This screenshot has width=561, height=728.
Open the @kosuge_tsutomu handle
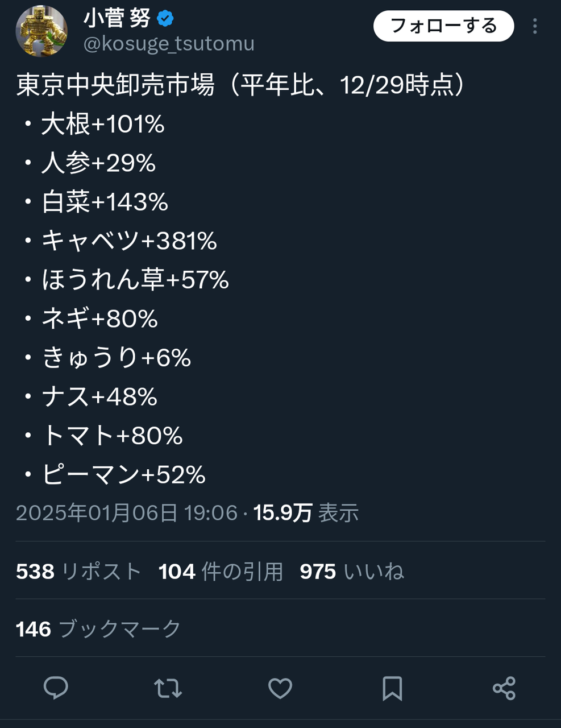click(169, 44)
